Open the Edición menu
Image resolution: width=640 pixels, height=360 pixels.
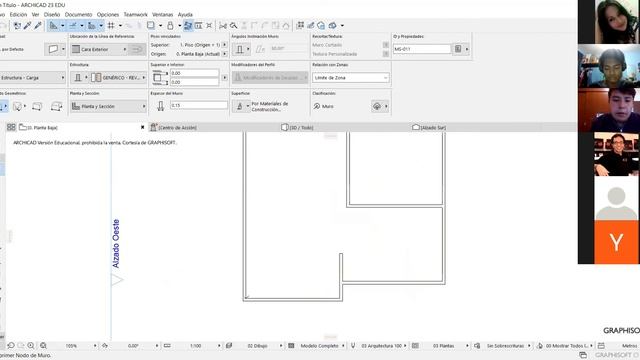18,14
